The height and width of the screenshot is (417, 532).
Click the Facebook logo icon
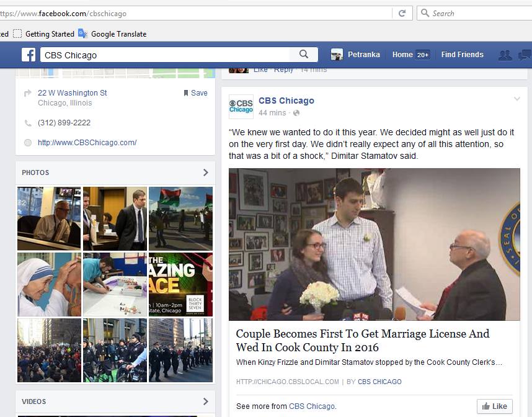(x=29, y=55)
